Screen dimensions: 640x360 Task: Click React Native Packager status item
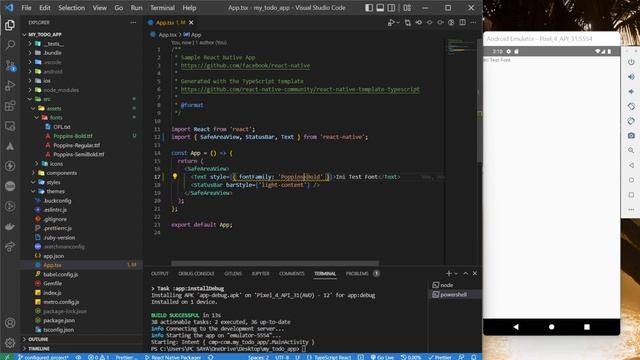pos(173,357)
